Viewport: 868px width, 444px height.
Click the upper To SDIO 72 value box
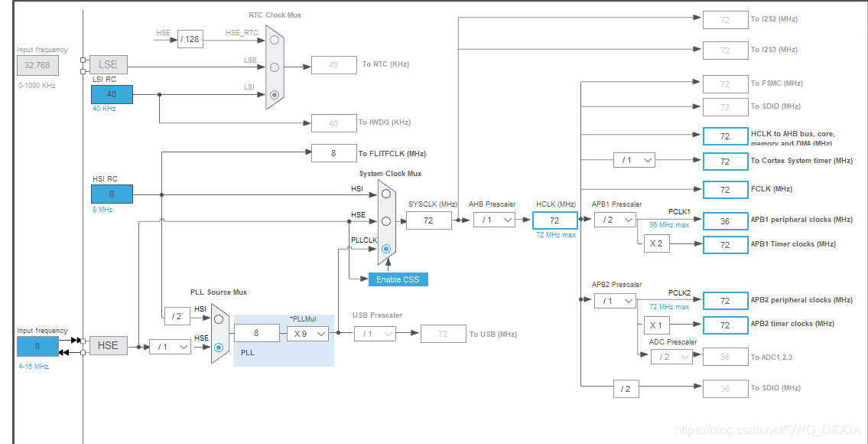725,106
